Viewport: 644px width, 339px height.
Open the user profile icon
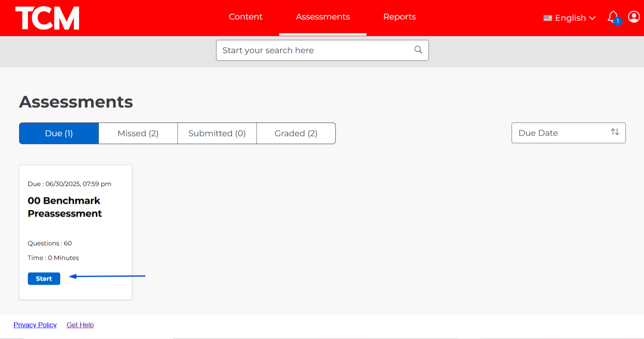pyautogui.click(x=634, y=17)
